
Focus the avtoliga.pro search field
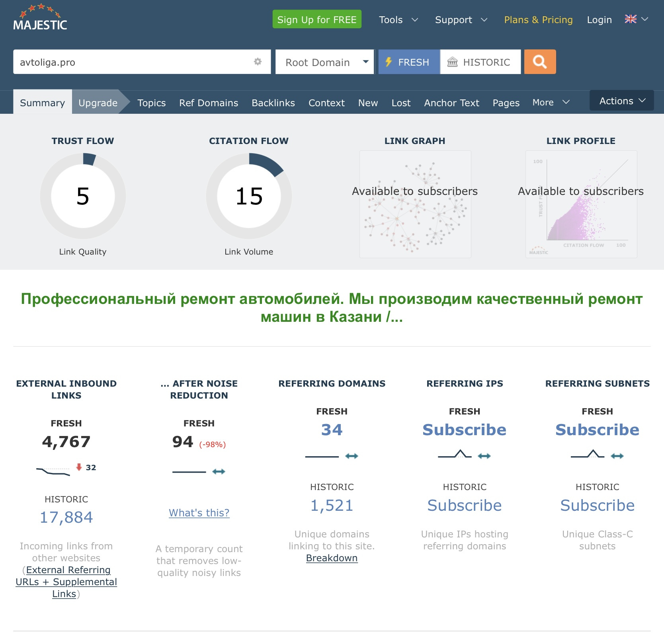[142, 62]
